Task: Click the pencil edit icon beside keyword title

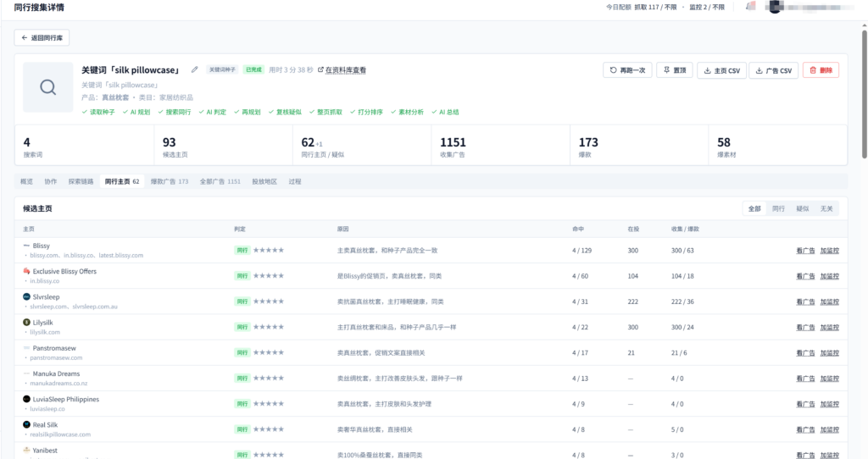Action: point(194,69)
